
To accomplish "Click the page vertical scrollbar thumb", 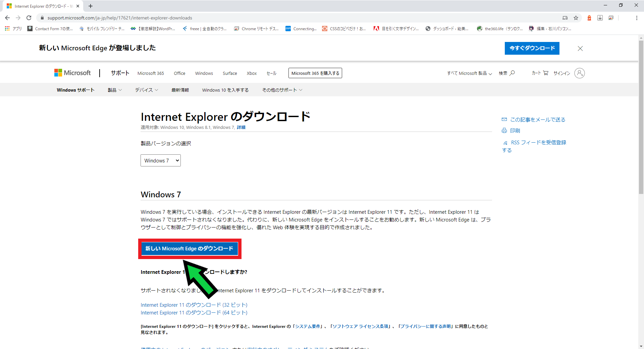I will (x=641, y=117).
